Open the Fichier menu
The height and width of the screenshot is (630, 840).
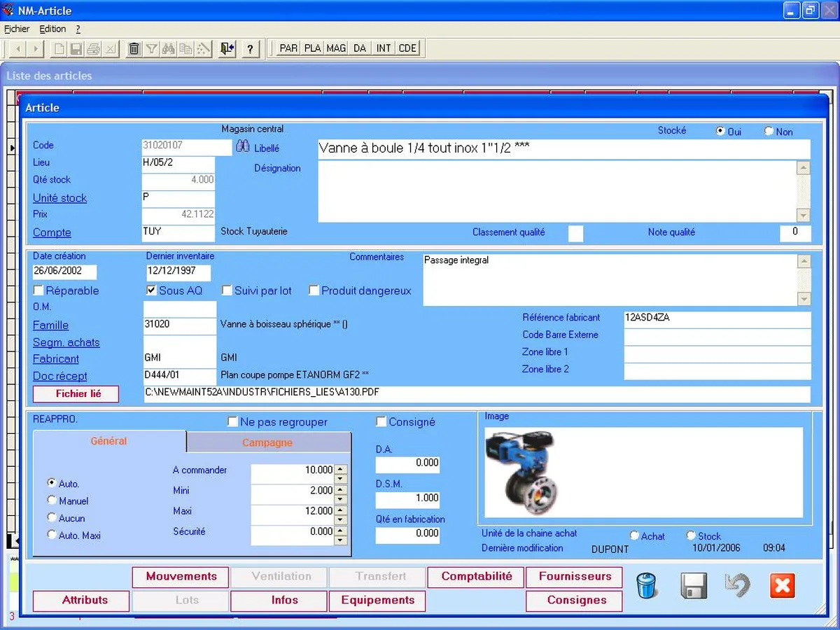point(17,29)
